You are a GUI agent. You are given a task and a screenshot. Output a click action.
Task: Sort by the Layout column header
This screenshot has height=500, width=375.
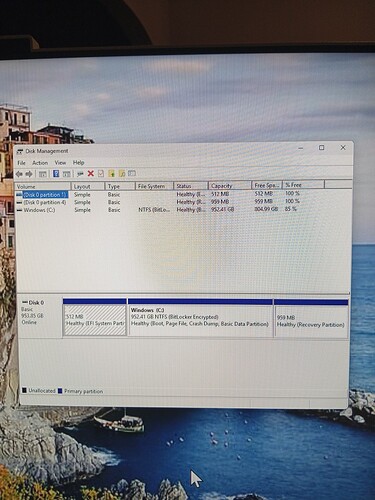(x=88, y=186)
